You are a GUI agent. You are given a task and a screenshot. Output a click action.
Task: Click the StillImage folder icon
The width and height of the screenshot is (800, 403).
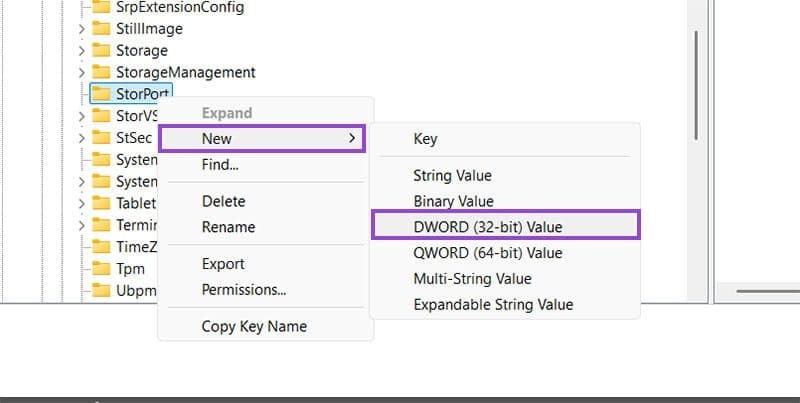pos(100,28)
